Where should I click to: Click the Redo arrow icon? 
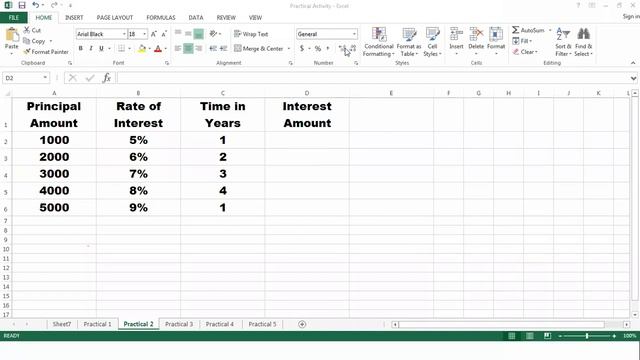tap(54, 5)
